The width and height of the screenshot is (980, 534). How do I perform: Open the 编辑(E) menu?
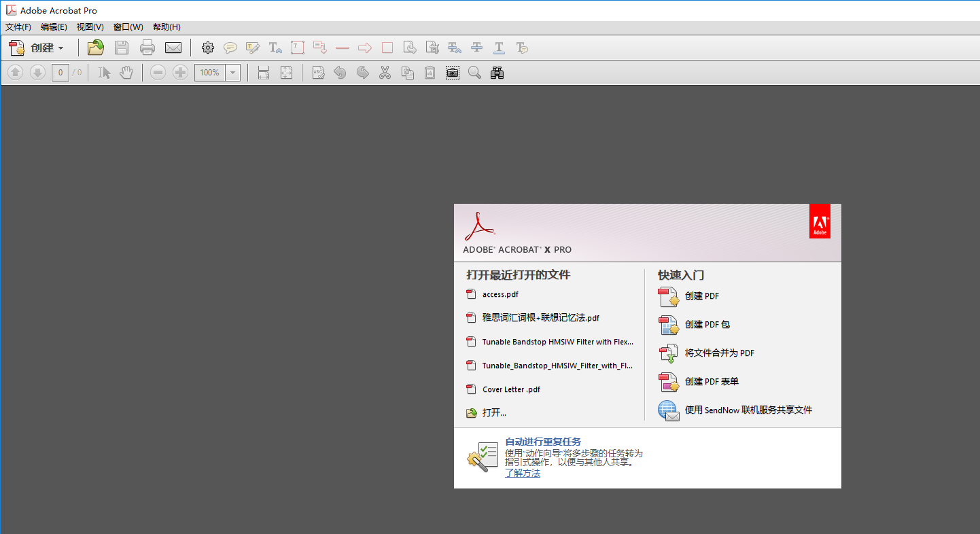[x=54, y=27]
